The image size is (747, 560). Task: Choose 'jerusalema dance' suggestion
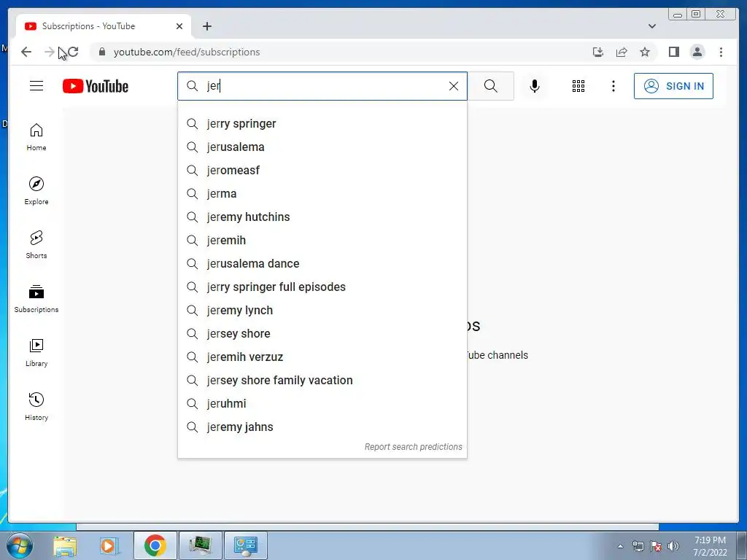[x=322, y=264]
